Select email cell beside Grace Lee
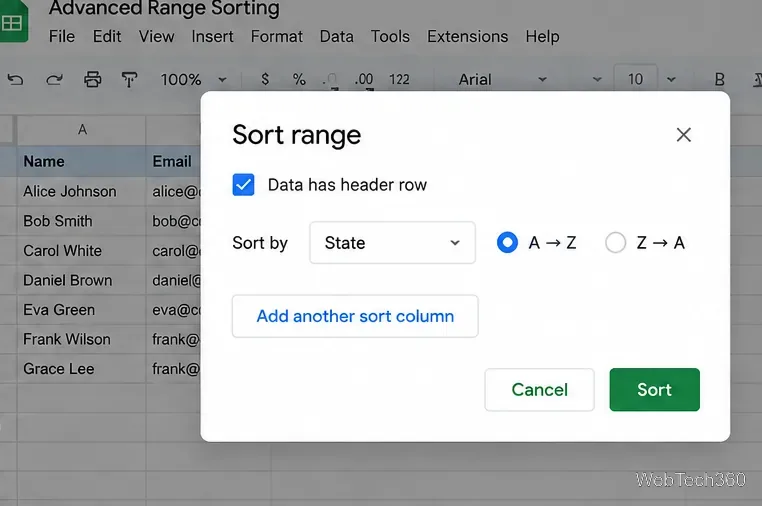Image resolution: width=762 pixels, height=506 pixels. pos(173,369)
